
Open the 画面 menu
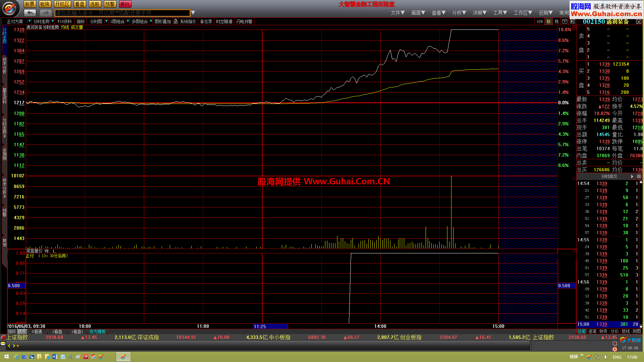click(418, 13)
